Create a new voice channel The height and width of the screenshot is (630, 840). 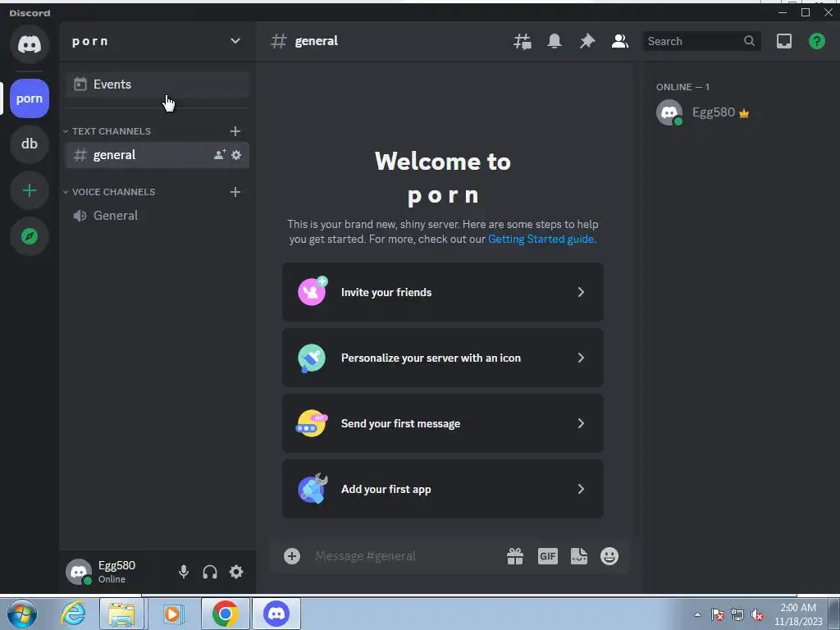pos(235,192)
